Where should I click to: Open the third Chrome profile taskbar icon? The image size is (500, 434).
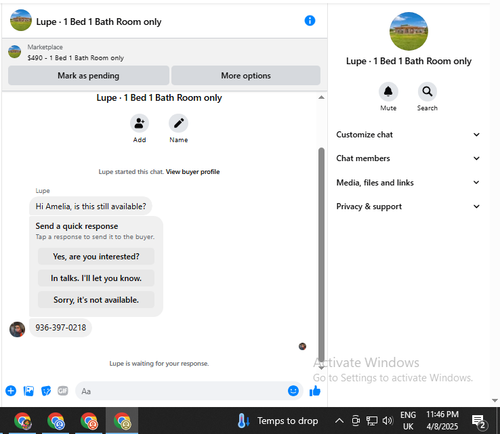coord(89,421)
